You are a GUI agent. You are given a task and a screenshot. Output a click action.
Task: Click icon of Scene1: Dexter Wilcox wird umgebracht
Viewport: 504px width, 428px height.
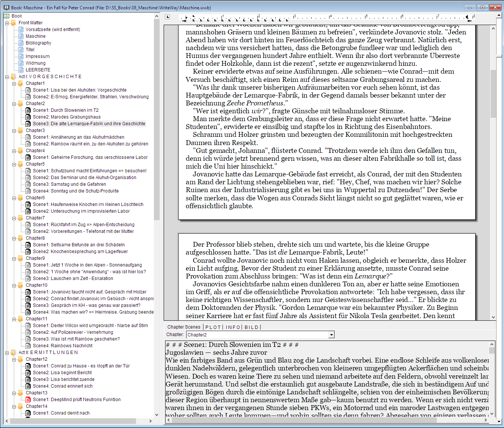[28, 326]
